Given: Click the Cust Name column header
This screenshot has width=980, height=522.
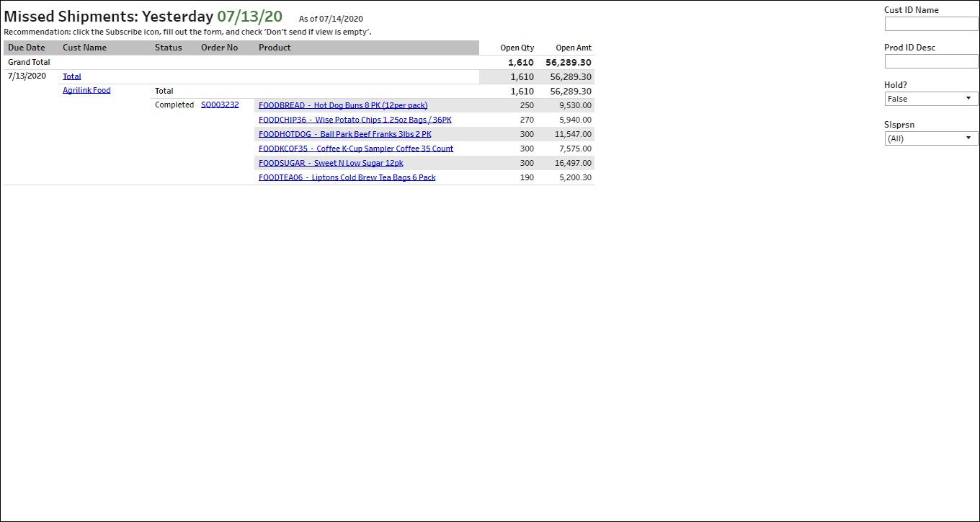Looking at the screenshot, I should (84, 48).
